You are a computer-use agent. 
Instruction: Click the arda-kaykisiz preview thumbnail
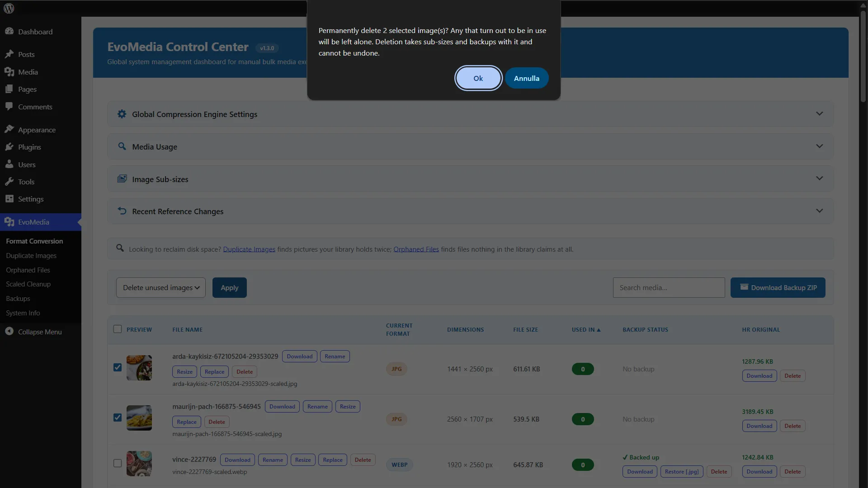[139, 367]
